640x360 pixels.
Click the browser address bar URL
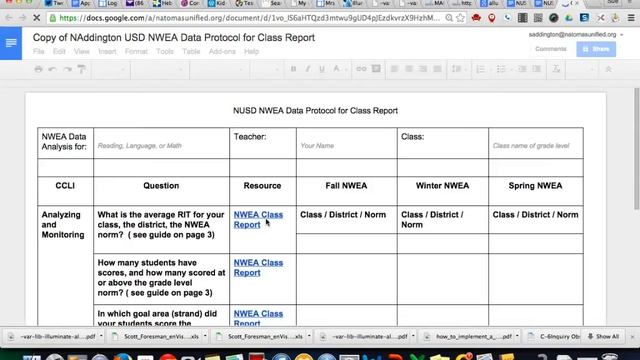[249, 18]
